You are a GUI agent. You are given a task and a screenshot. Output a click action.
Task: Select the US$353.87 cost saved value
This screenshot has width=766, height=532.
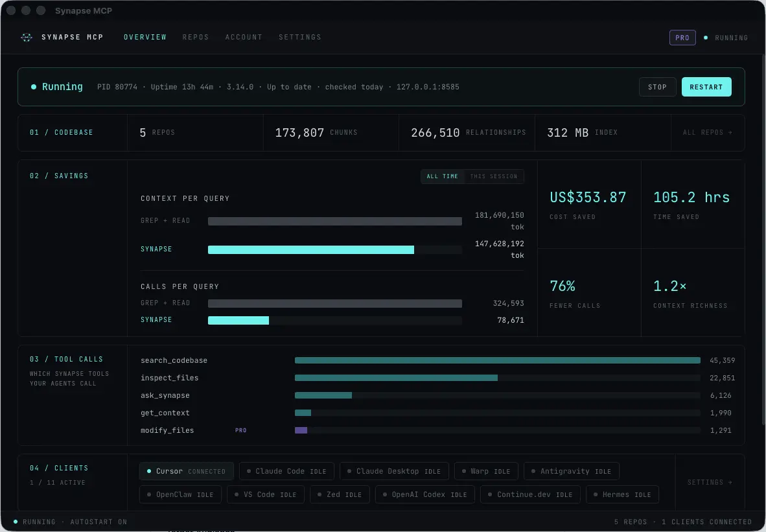[588, 198]
